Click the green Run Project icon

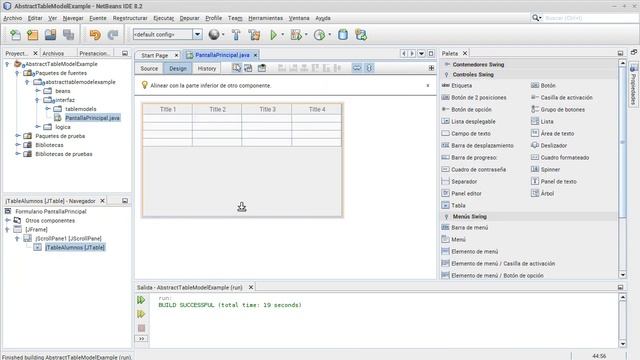click(x=273, y=35)
